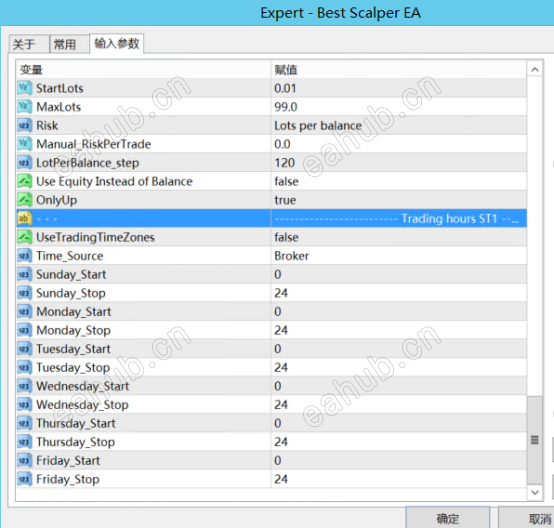Viewport: 554px width, 528px height.
Task: Edit the Wednesday_Start value 0
Action: pyautogui.click(x=278, y=386)
